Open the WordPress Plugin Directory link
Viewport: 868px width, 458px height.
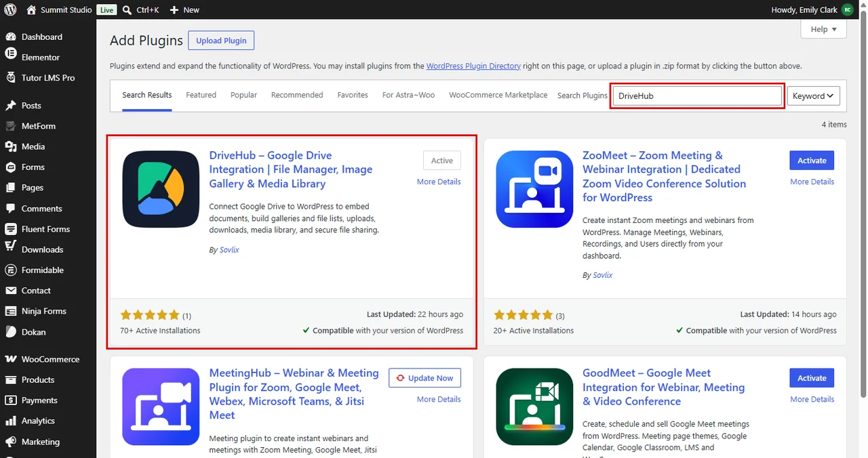473,66
